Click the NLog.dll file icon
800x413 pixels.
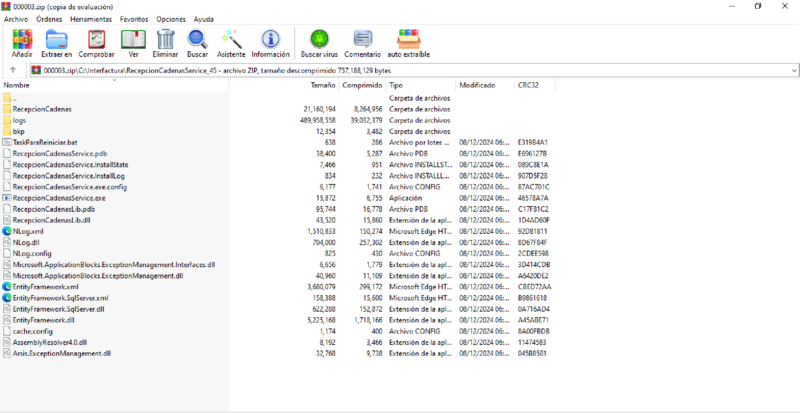point(7,242)
